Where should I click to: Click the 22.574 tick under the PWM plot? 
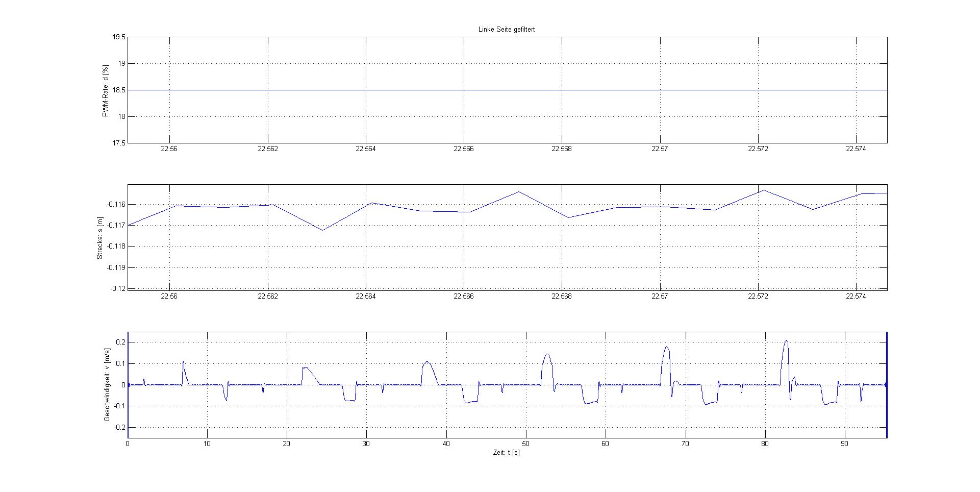point(856,149)
